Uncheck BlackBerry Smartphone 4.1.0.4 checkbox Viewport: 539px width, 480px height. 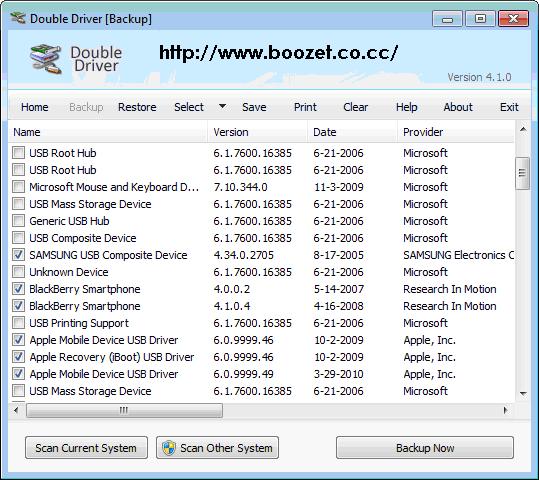[x=19, y=305]
